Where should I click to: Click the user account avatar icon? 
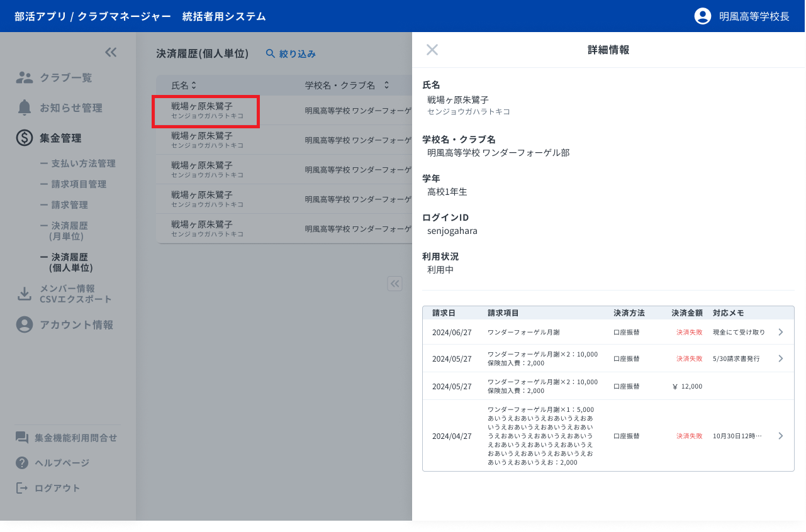tap(702, 16)
